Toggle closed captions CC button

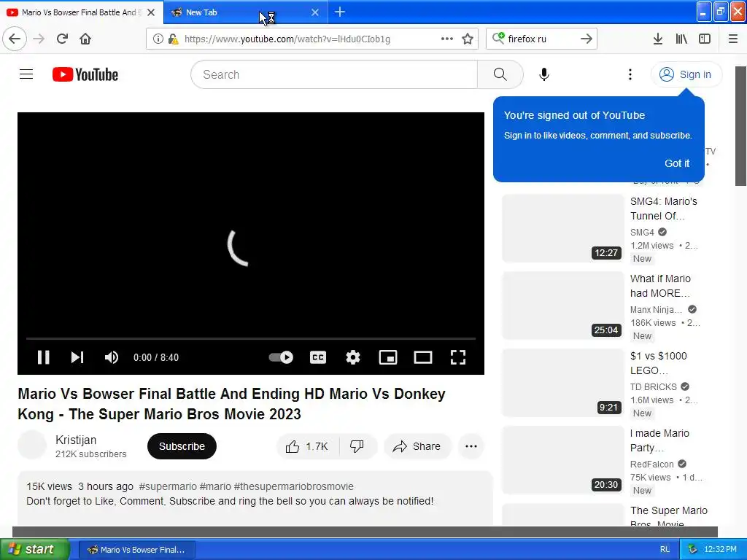pos(318,357)
